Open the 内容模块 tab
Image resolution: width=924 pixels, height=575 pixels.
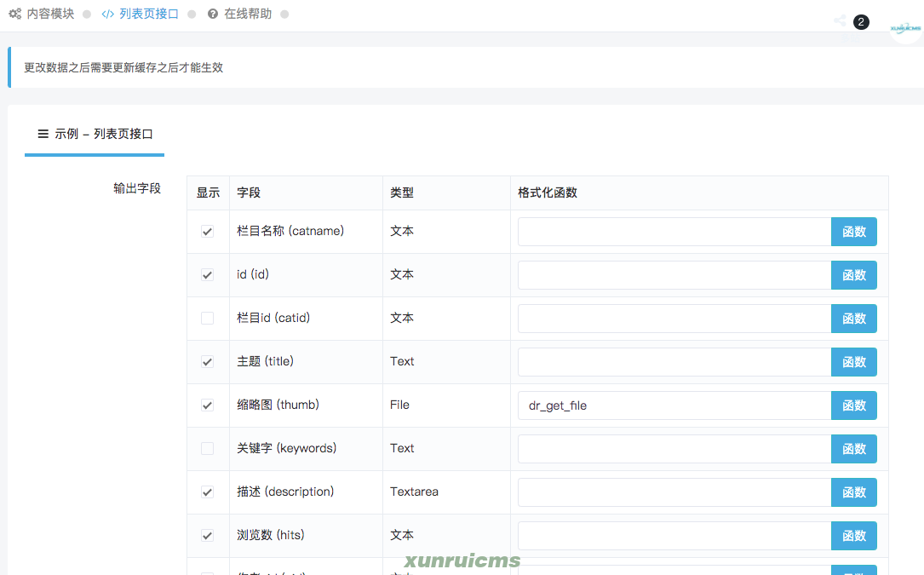[41, 14]
